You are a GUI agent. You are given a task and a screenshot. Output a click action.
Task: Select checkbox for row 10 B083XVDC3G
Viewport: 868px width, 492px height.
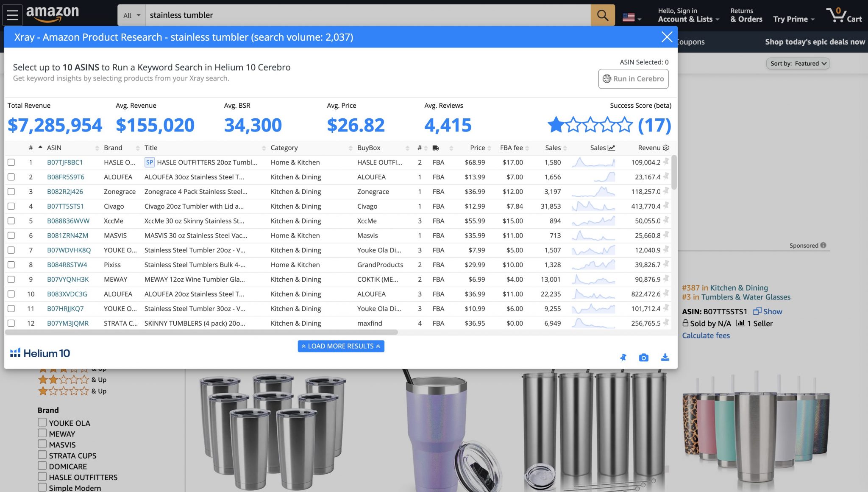(11, 294)
